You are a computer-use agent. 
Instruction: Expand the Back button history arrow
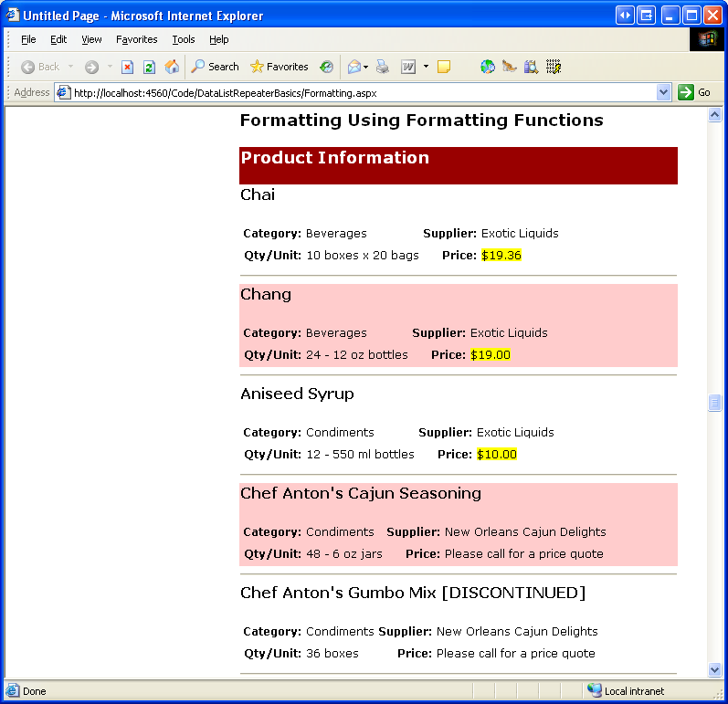pyautogui.click(x=71, y=67)
